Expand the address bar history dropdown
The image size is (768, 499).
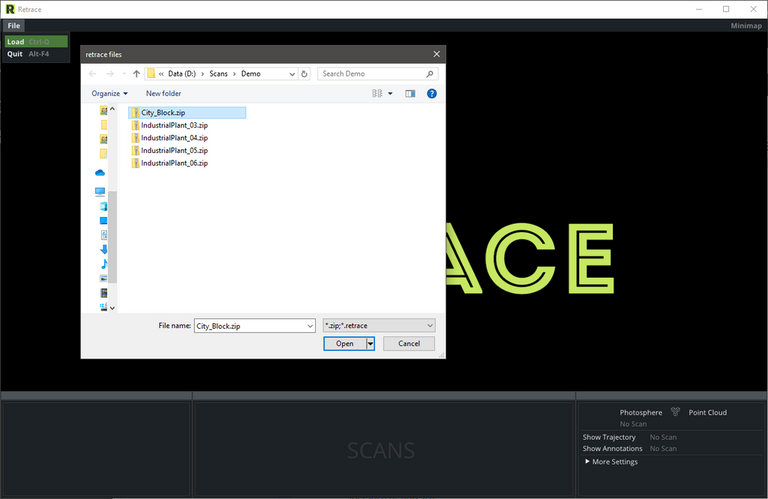click(x=292, y=74)
